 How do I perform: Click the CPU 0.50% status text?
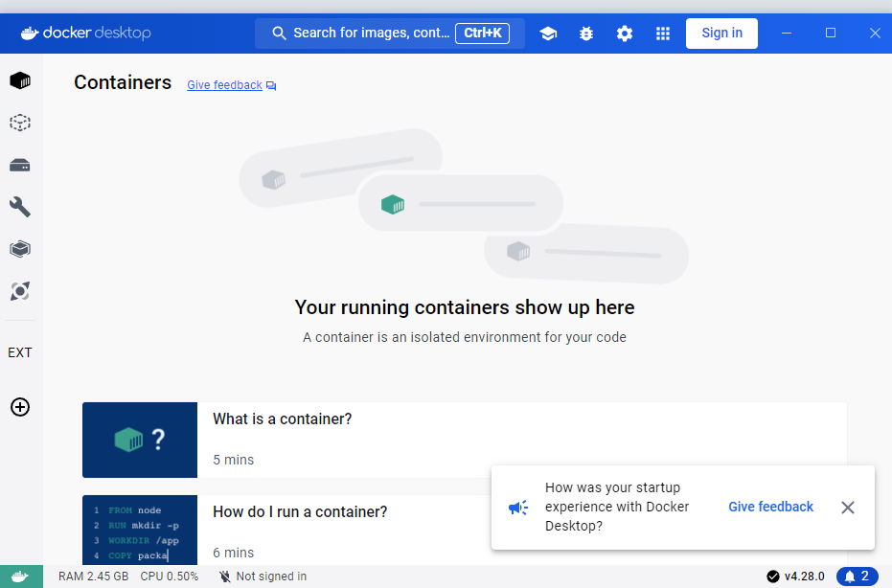[169, 577]
